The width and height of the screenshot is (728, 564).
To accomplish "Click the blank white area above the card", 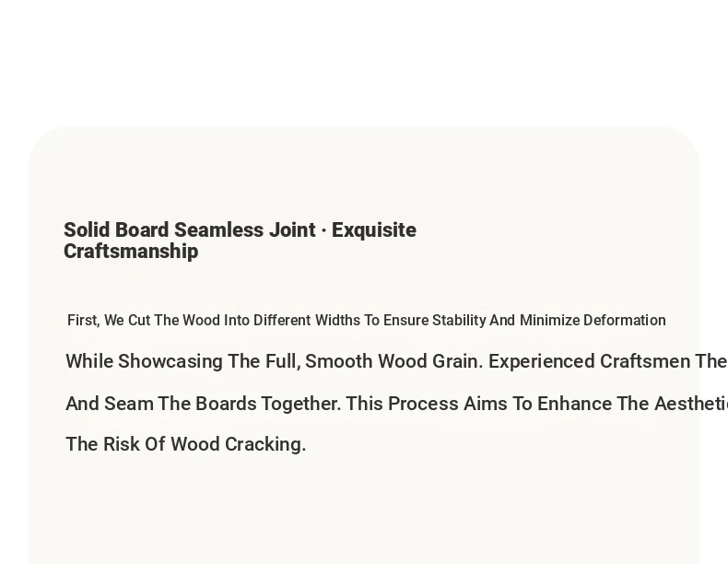I will [364, 60].
